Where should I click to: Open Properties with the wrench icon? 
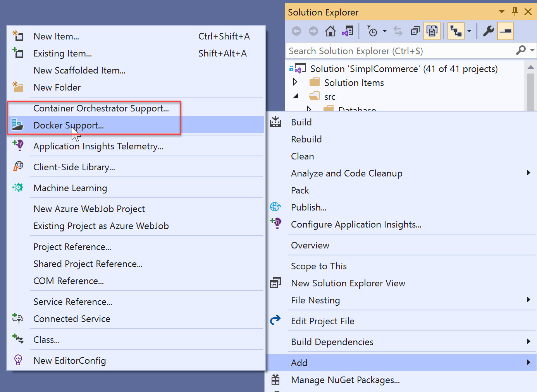(x=488, y=31)
